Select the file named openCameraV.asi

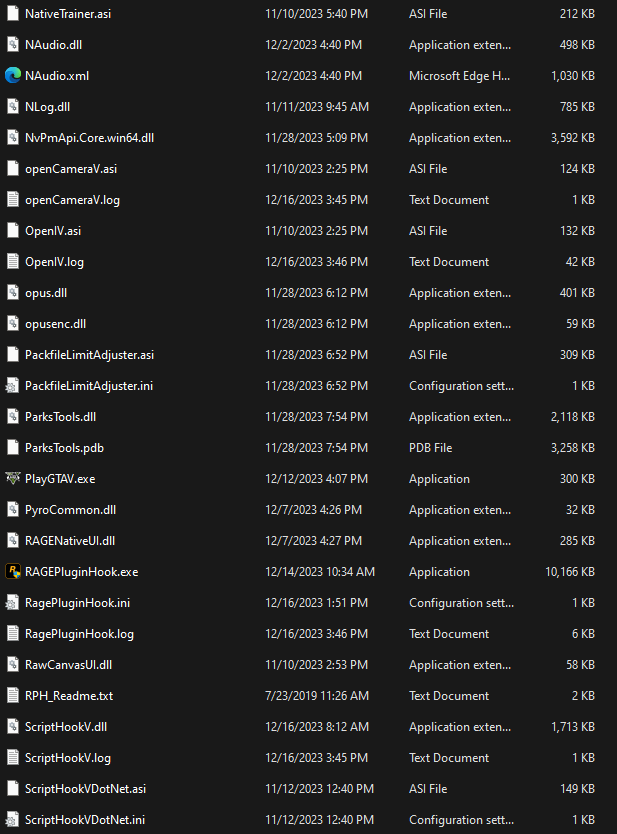coord(70,169)
